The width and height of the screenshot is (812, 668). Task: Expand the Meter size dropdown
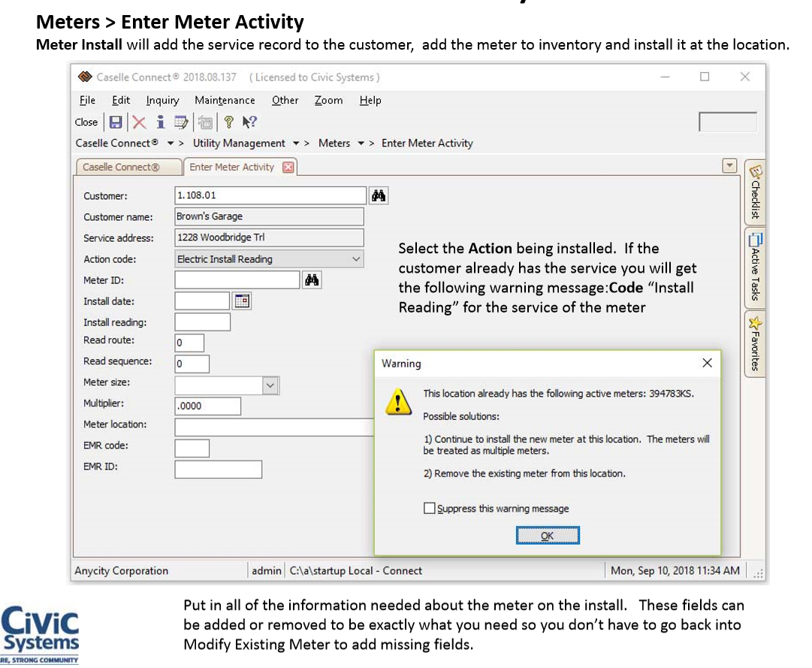click(270, 385)
